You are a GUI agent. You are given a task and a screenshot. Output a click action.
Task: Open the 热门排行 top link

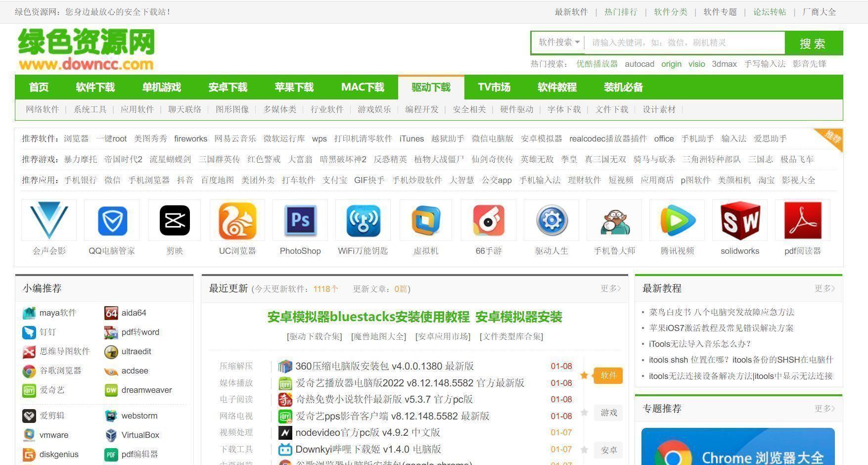point(621,12)
